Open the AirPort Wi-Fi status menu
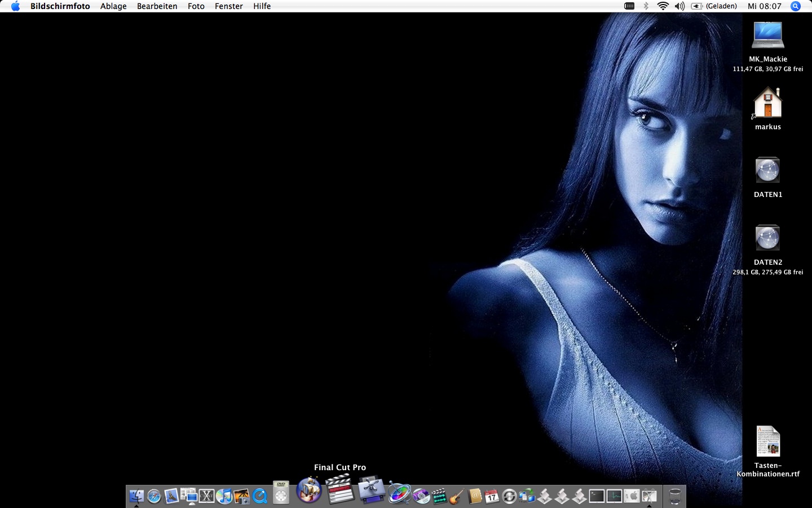 pyautogui.click(x=663, y=6)
